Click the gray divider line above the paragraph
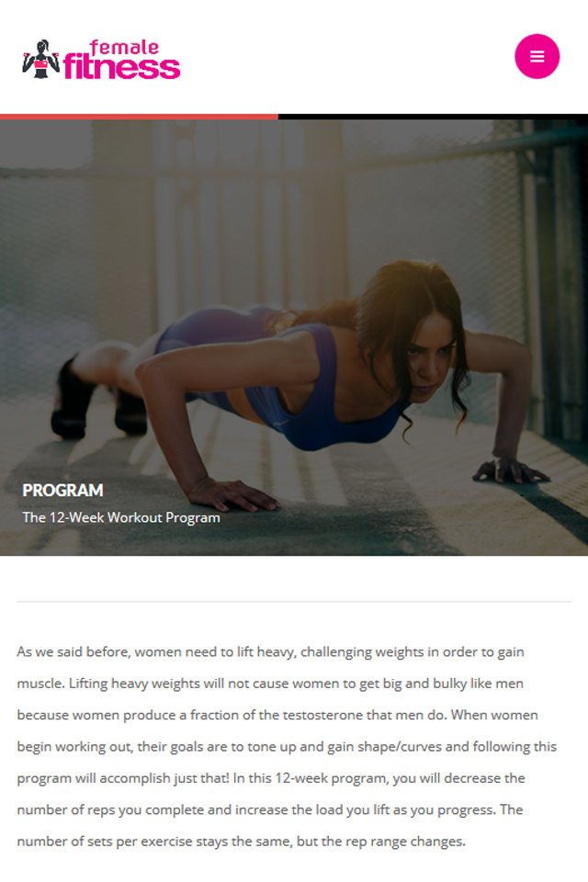The image size is (588, 882). tap(294, 601)
